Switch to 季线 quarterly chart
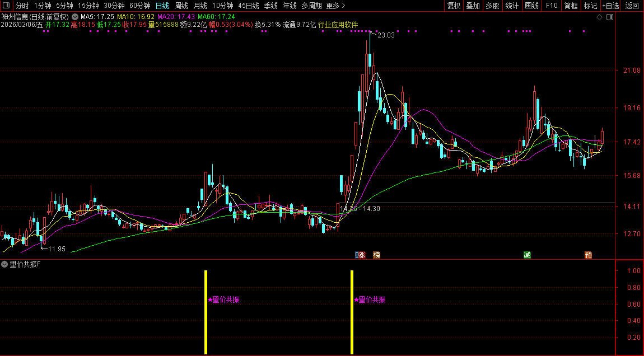This screenshot has height=356, width=644. click(270, 6)
